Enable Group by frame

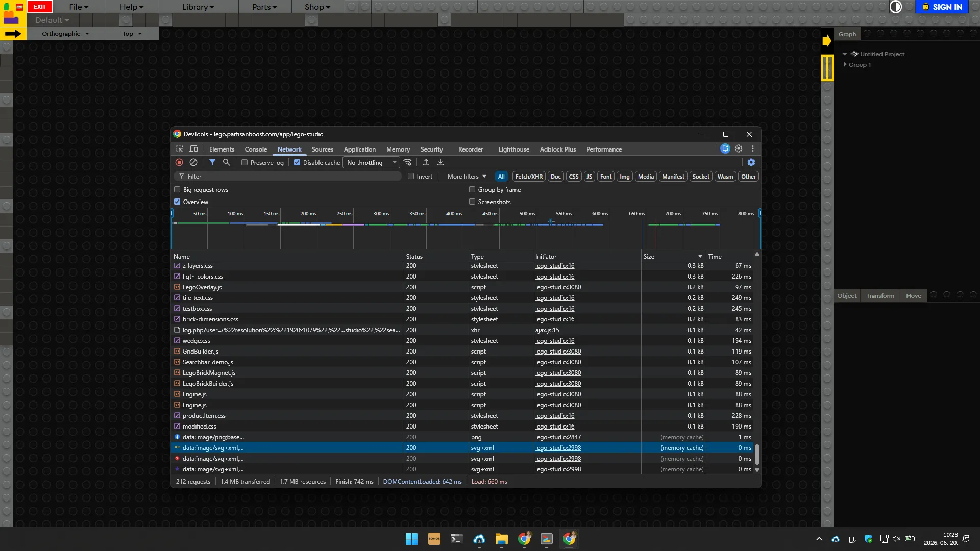tap(472, 189)
